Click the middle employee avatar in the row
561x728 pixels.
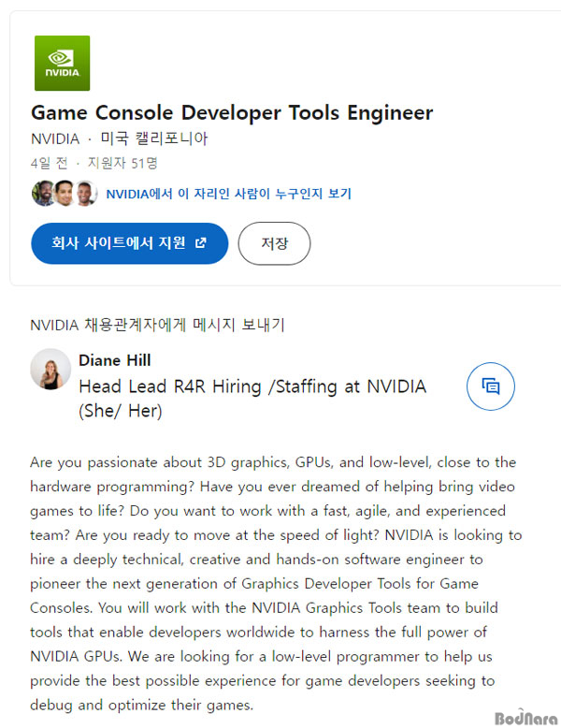[x=64, y=194]
